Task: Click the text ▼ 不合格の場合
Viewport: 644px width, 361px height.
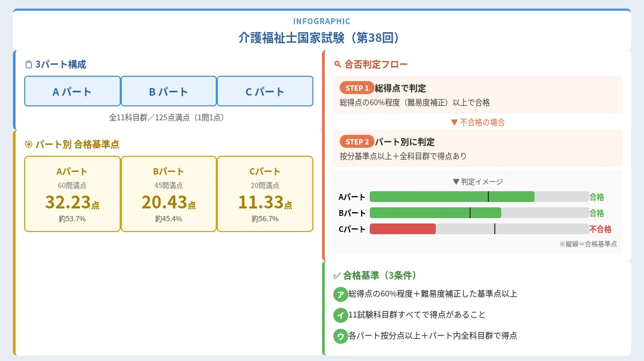Action: (478, 122)
